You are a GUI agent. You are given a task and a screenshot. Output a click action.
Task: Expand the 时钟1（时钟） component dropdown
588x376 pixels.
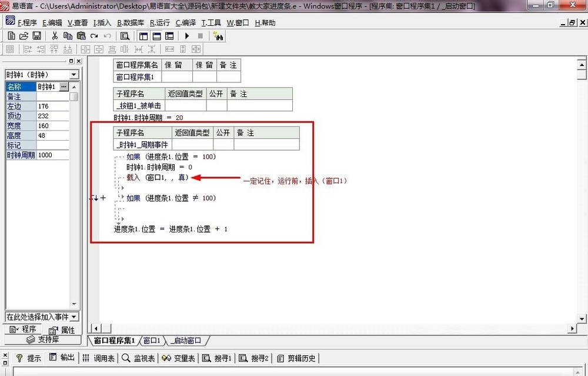coord(73,75)
